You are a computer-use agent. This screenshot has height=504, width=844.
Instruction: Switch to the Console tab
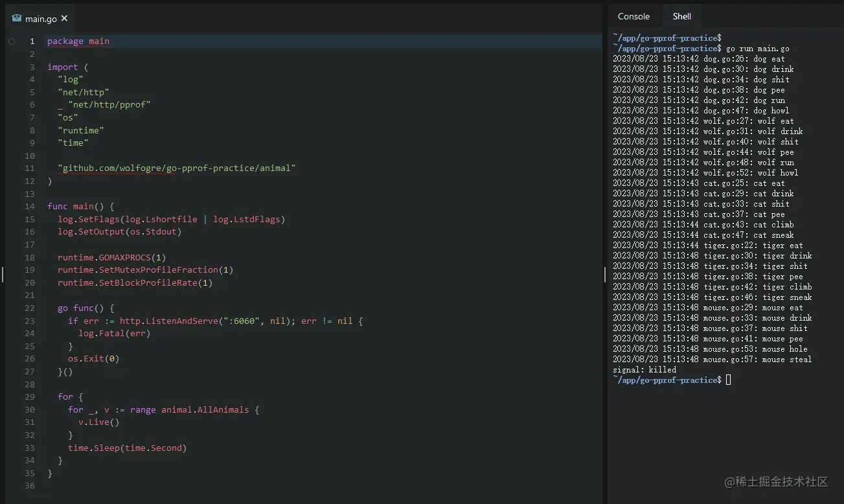click(x=633, y=16)
